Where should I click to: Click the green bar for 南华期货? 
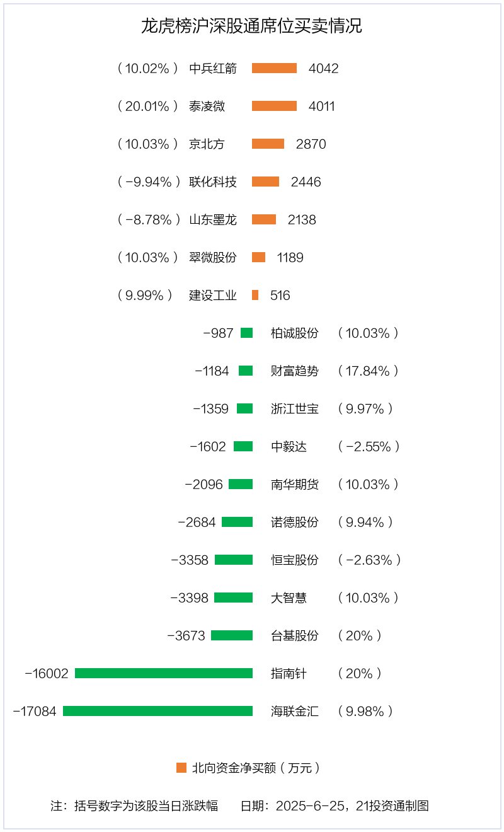coord(241,484)
